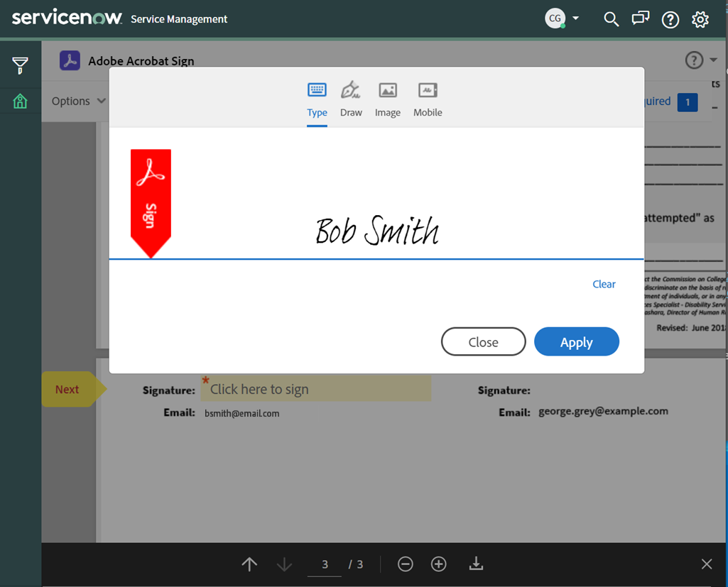Choose the Image signature option
Image resolution: width=728 pixels, height=587 pixels.
[x=387, y=98]
